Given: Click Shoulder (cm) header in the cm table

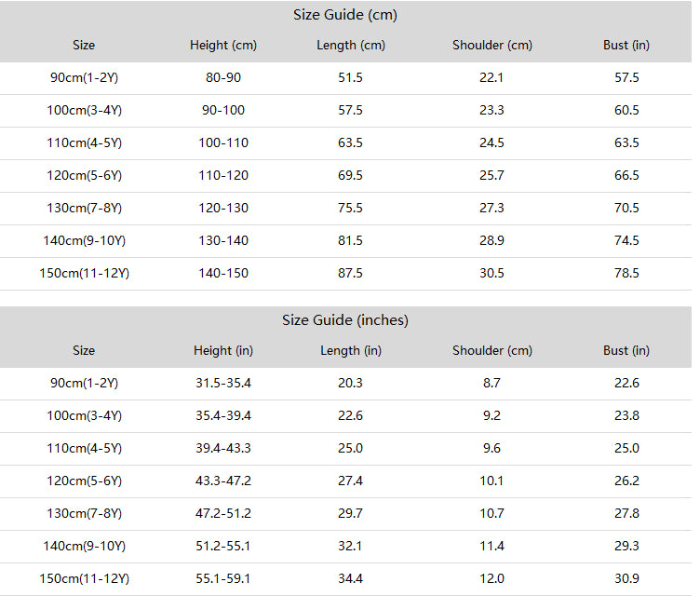Looking at the screenshot, I should 492,45.
